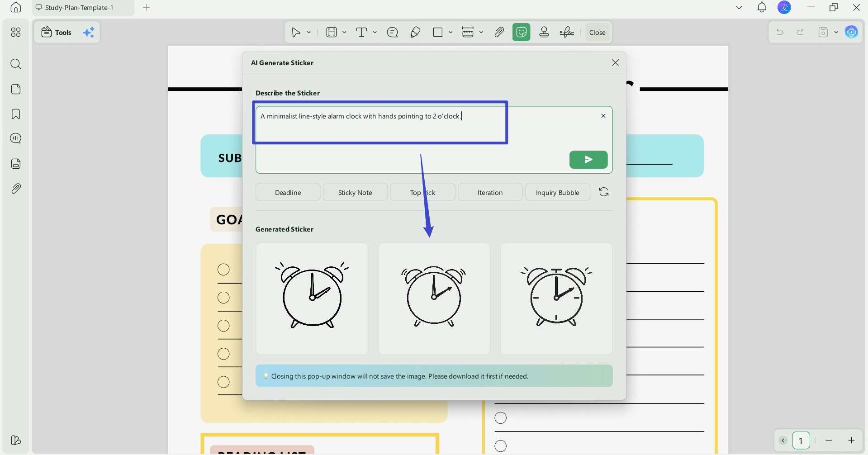Open the user account avatar

784,7
